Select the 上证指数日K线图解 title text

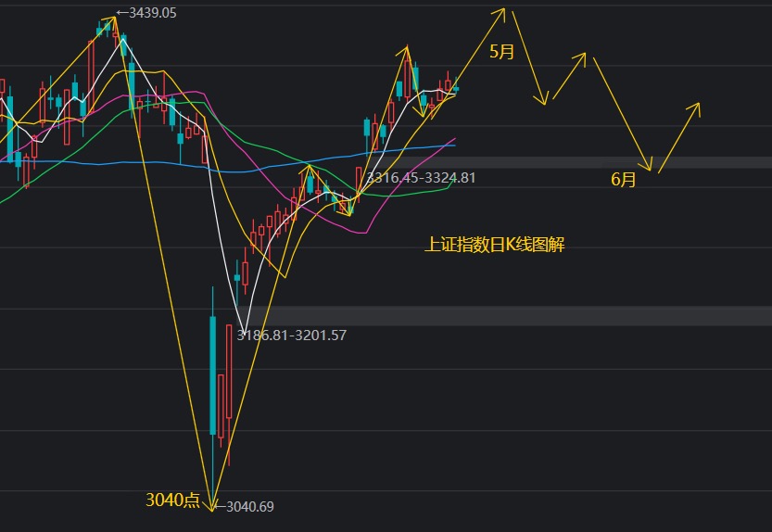pos(494,245)
